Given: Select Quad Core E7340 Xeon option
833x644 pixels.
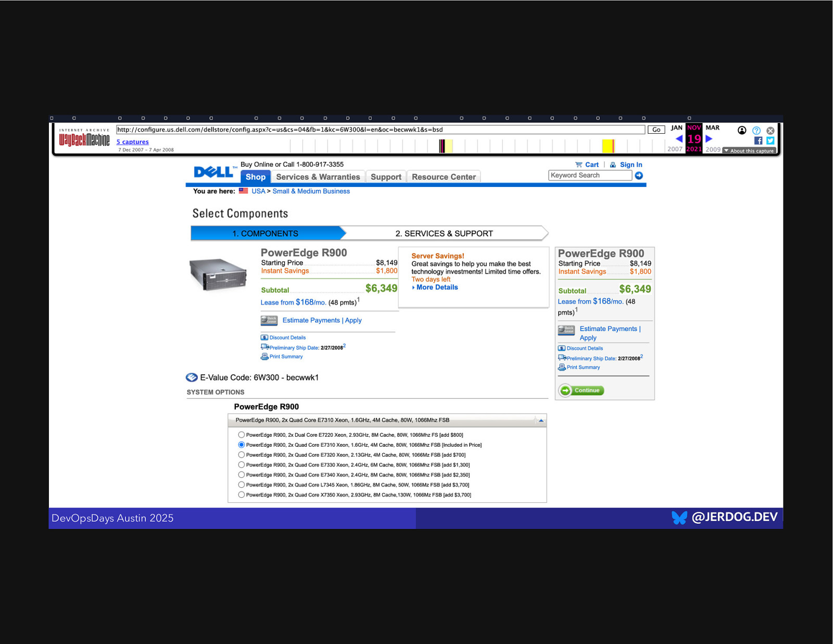Looking at the screenshot, I should [x=241, y=474].
